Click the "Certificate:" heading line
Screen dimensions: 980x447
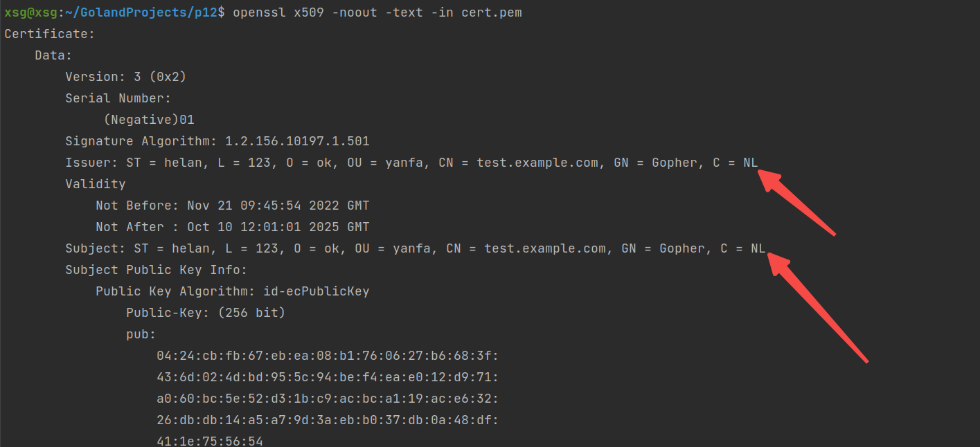(x=49, y=34)
